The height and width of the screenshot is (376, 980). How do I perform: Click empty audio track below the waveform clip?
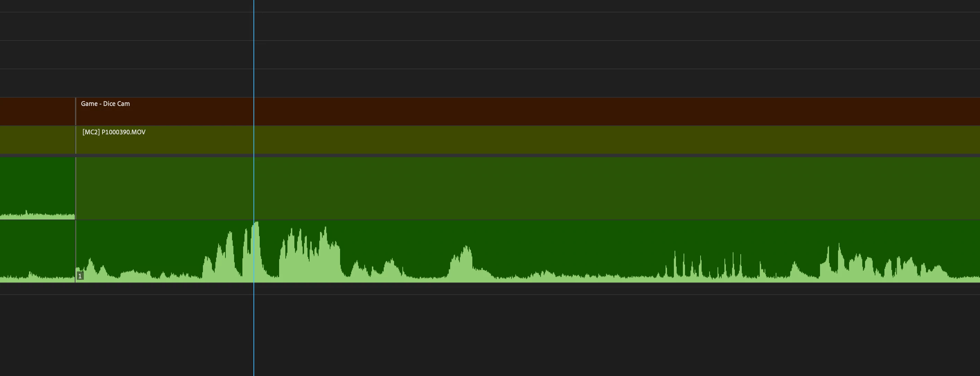[490, 288]
